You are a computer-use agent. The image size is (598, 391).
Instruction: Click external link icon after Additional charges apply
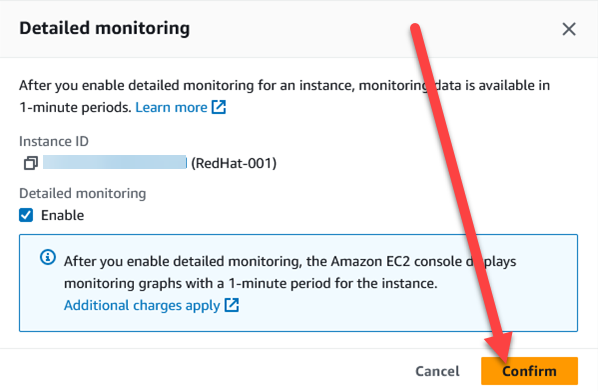231,305
